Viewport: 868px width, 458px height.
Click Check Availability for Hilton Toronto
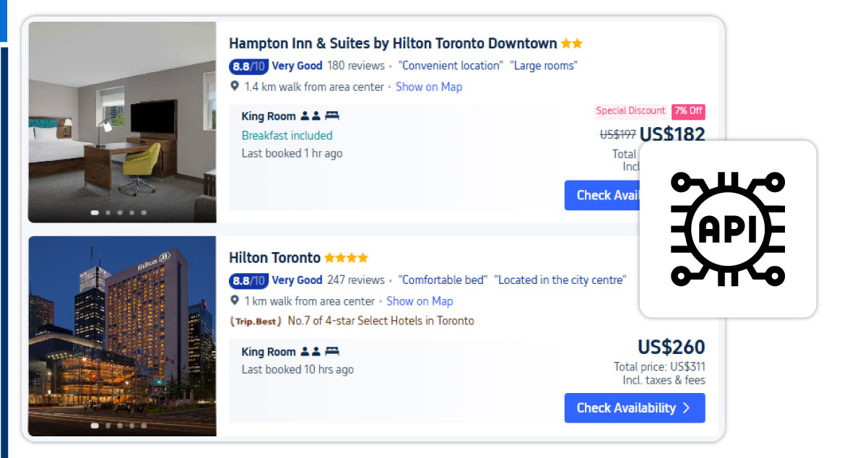click(634, 408)
